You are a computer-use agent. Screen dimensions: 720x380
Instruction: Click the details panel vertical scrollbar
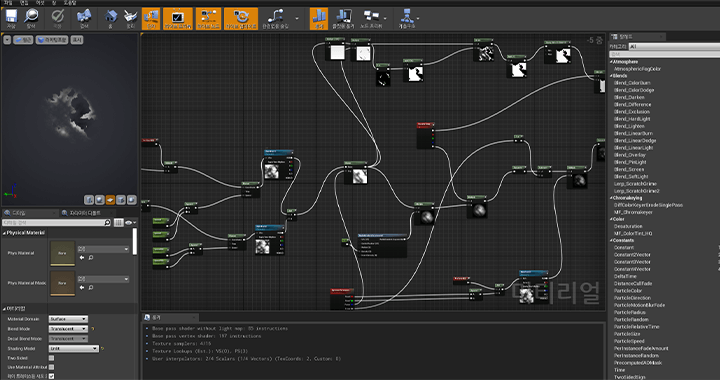tap(135, 242)
